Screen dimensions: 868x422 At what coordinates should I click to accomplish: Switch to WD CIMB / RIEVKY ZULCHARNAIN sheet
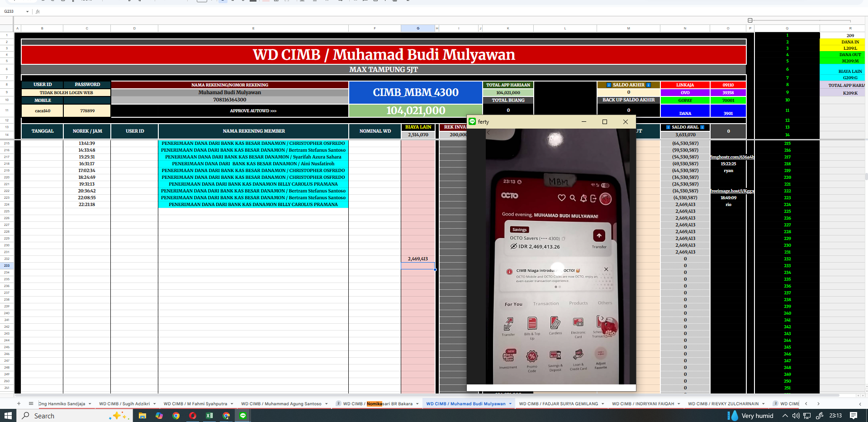(x=723, y=404)
